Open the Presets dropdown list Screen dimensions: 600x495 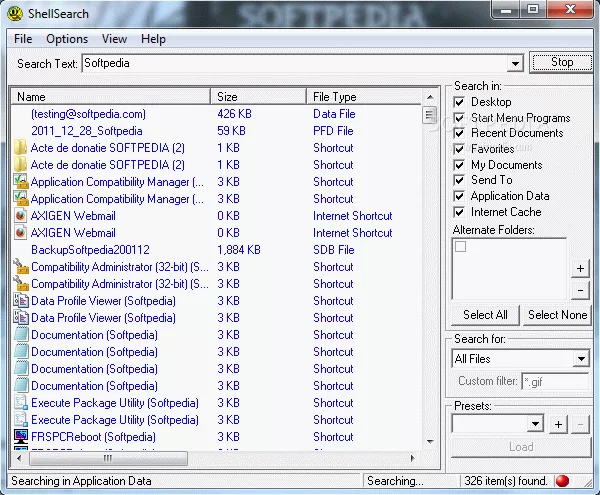click(x=535, y=424)
